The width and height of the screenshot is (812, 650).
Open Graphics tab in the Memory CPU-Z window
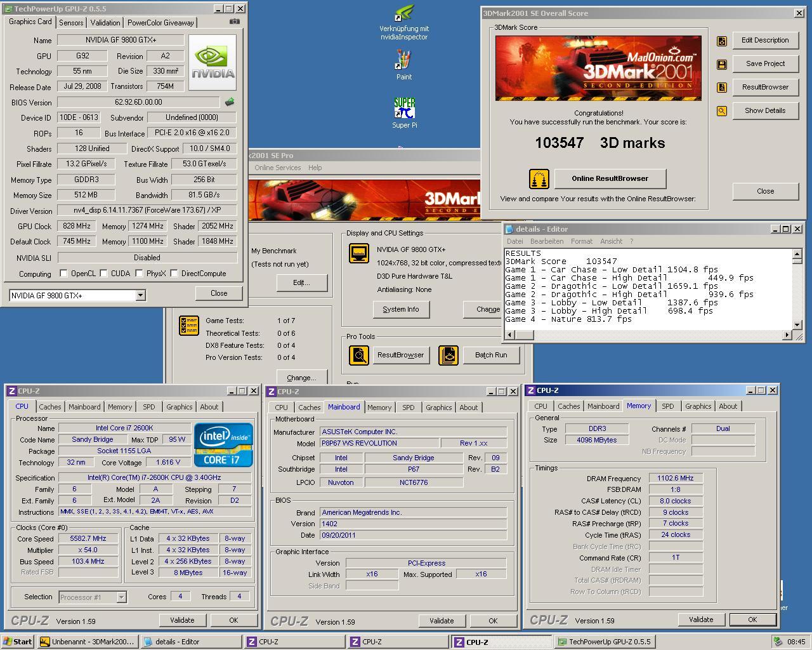pyautogui.click(x=698, y=406)
